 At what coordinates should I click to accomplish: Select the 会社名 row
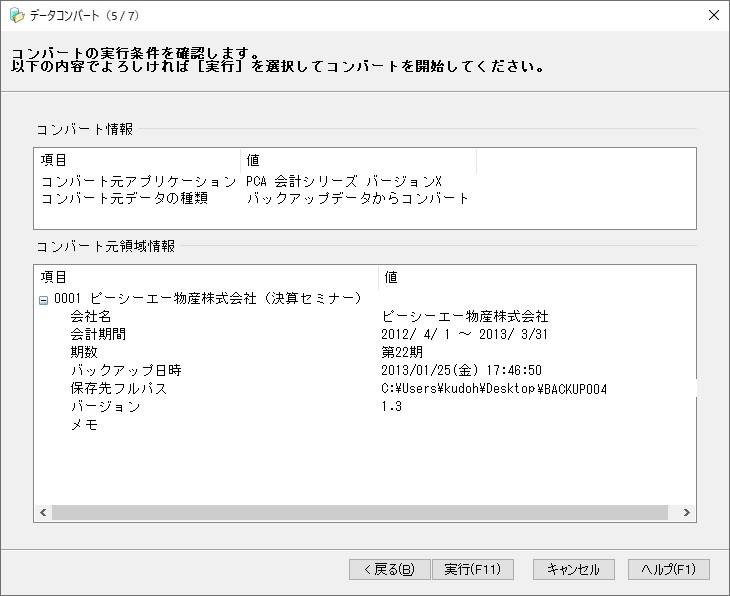point(90,317)
